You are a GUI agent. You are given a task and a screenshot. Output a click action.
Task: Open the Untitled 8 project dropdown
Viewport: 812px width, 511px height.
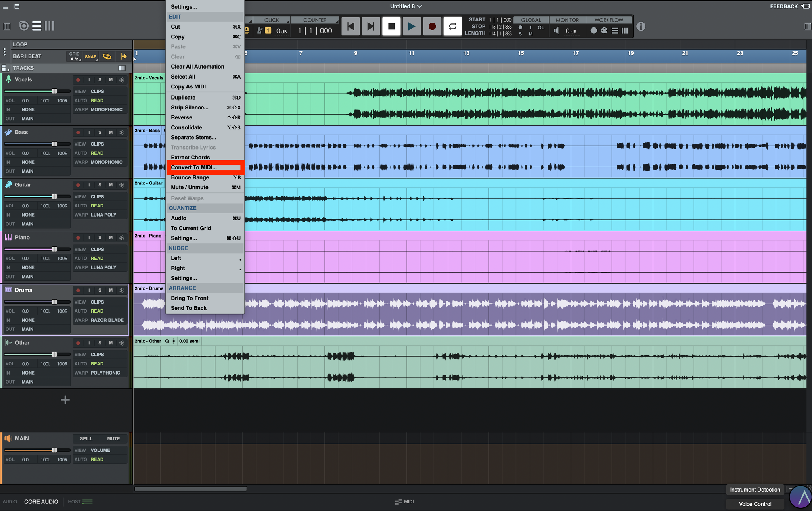[406, 6]
